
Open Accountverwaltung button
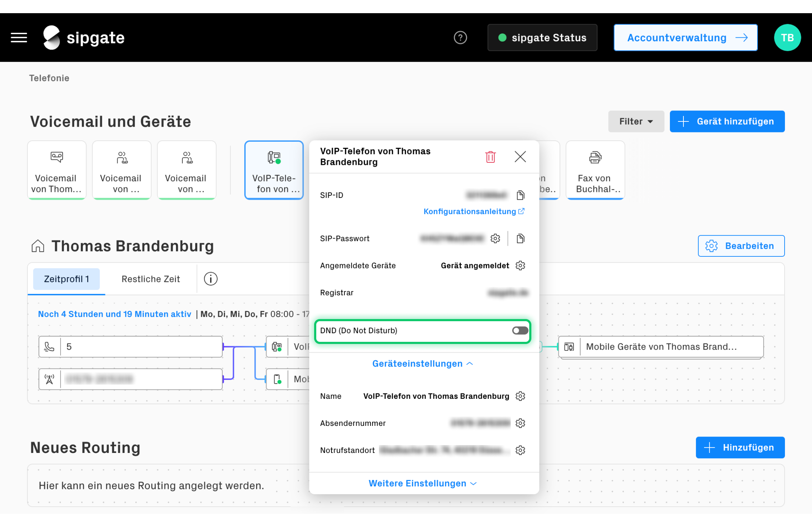point(685,38)
